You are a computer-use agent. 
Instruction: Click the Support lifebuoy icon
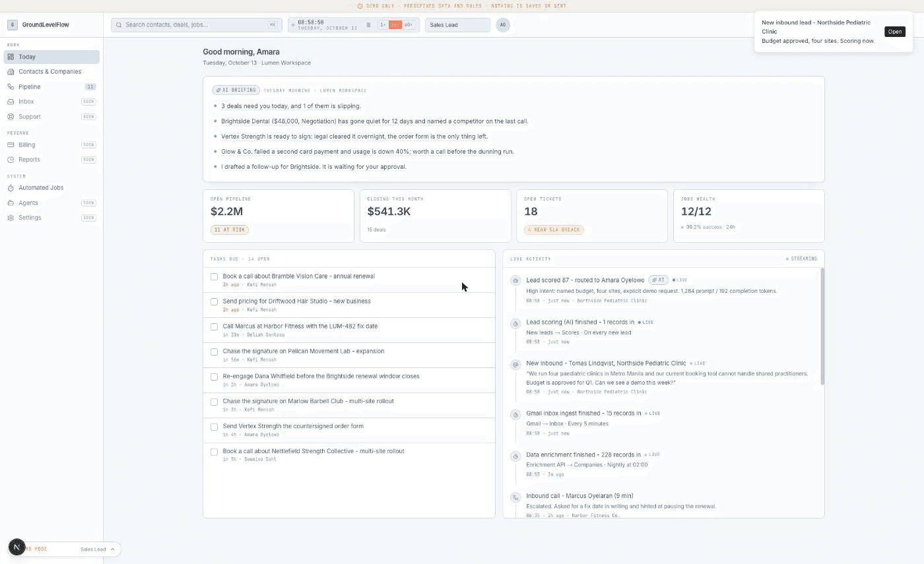(x=11, y=117)
